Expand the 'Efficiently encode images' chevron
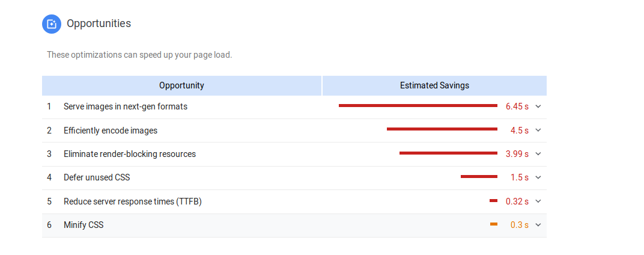This screenshot has width=644, height=255. pos(538,131)
